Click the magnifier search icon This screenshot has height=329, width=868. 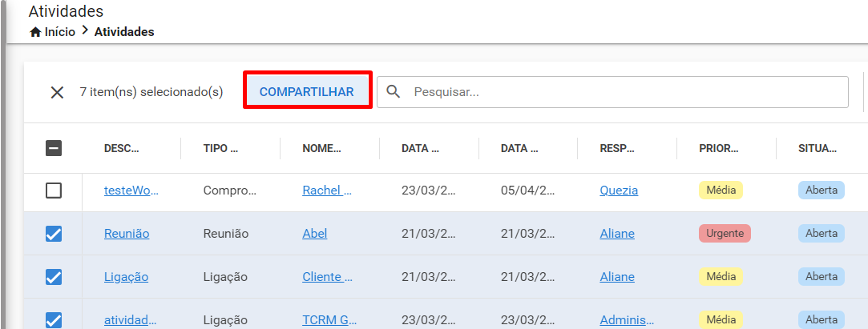pos(393,92)
